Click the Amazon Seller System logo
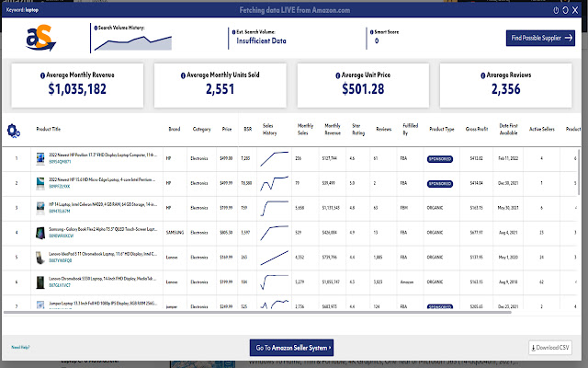This screenshot has width=588, height=368. (x=40, y=38)
